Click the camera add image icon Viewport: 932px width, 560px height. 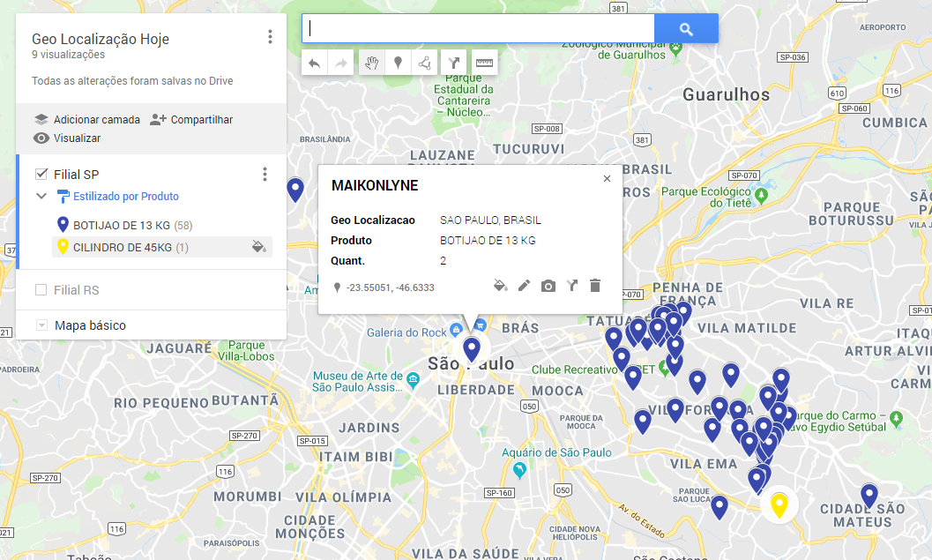click(548, 286)
